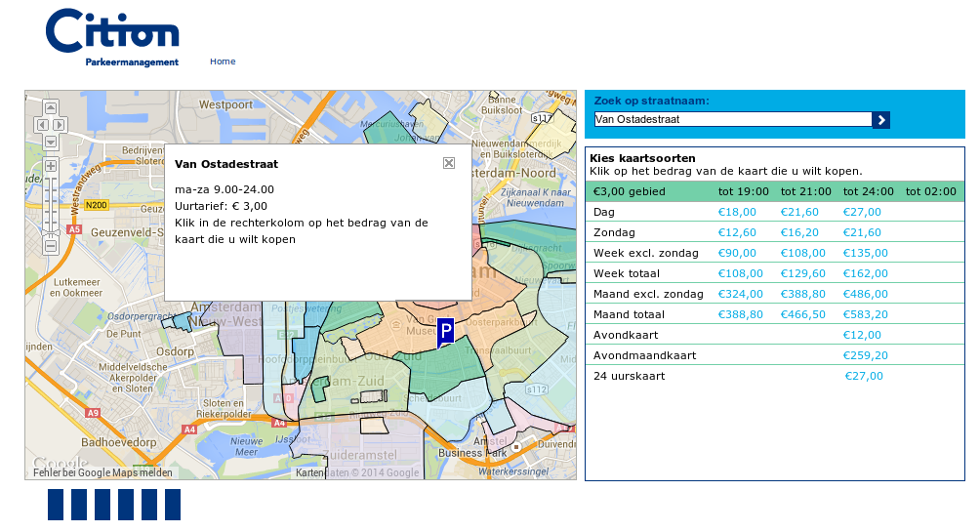The width and height of the screenshot is (980, 532).
Task: Choose Avondkaart price €12,00
Action: click(x=862, y=335)
